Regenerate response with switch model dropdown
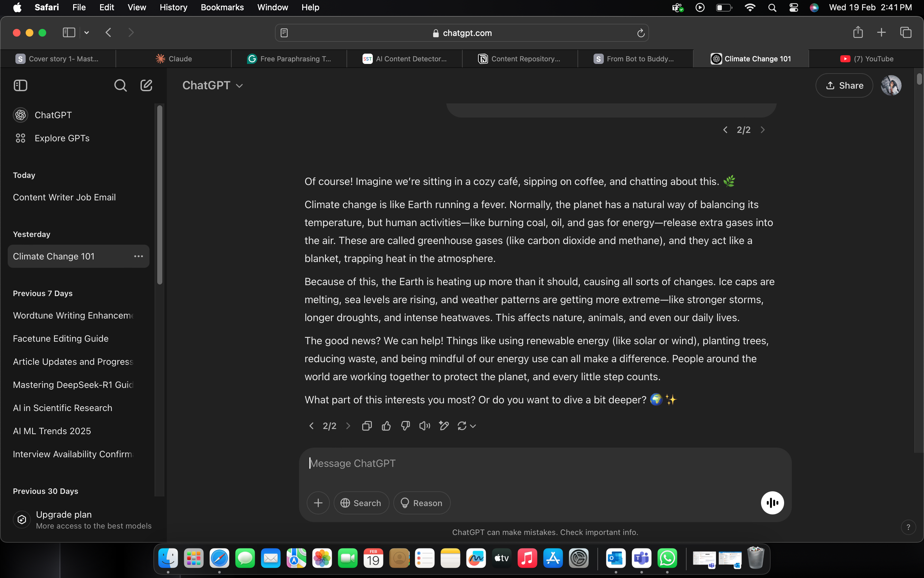This screenshot has width=924, height=578. click(x=466, y=425)
